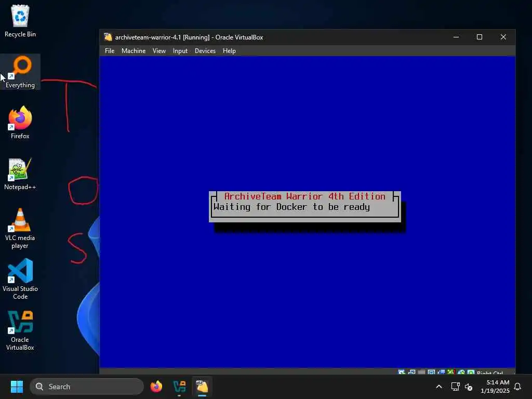Select the Visual Studio Code desktop shortcut
Screen dimensions: 532x399
[x=20, y=279]
